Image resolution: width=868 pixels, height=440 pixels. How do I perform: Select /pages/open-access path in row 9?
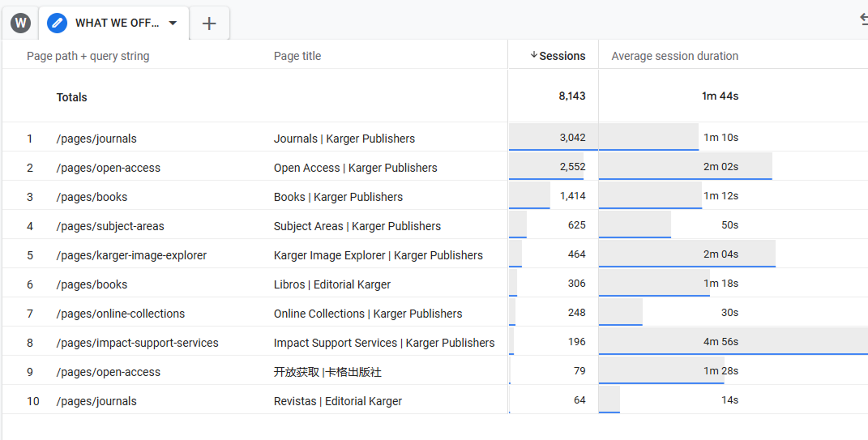[x=108, y=372]
